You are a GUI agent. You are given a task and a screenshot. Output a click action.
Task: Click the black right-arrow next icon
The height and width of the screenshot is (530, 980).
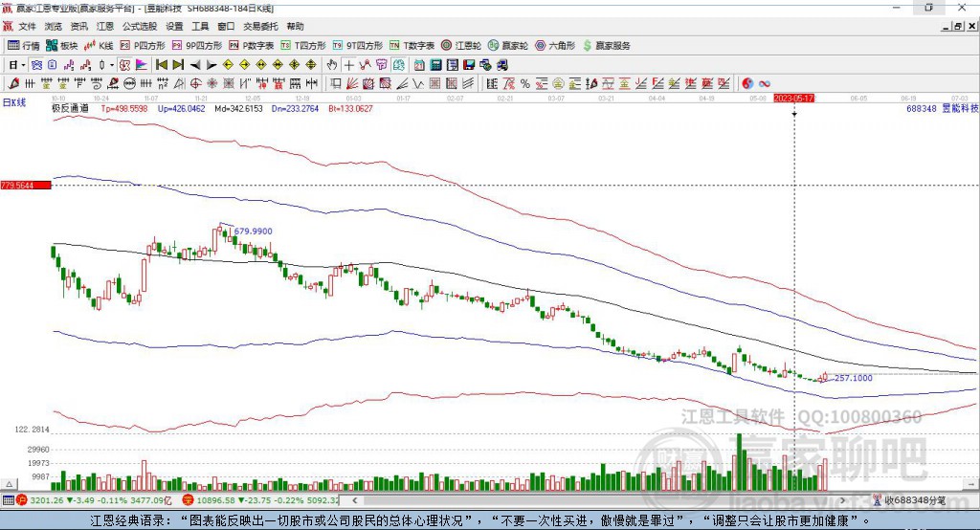coord(212,65)
